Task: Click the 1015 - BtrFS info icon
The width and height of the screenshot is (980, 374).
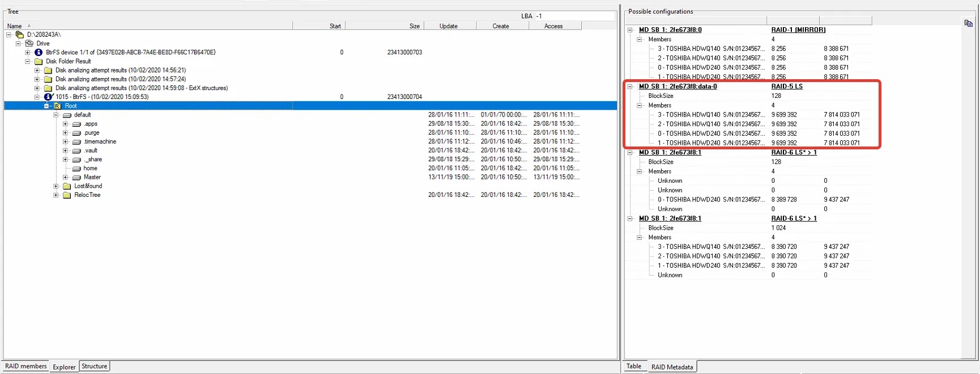Action: [48, 97]
